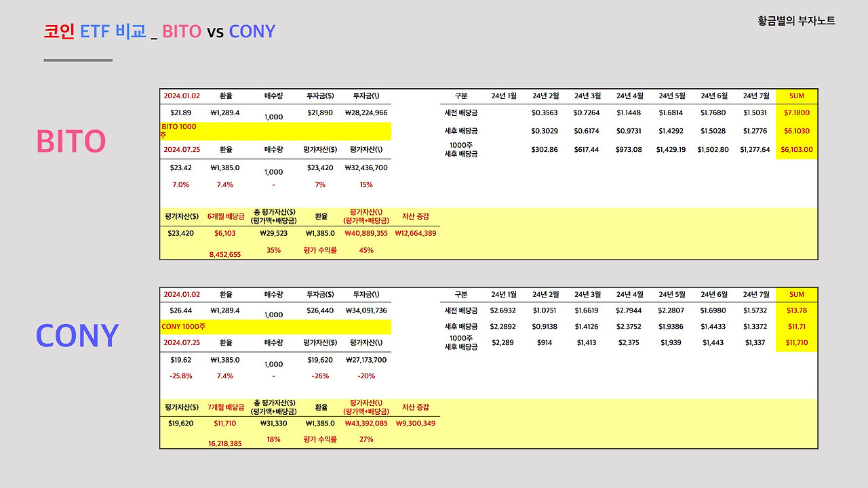This screenshot has height=488, width=868.
Task: Select the $13.78 SUM cell in CONY table
Action: [796, 312]
